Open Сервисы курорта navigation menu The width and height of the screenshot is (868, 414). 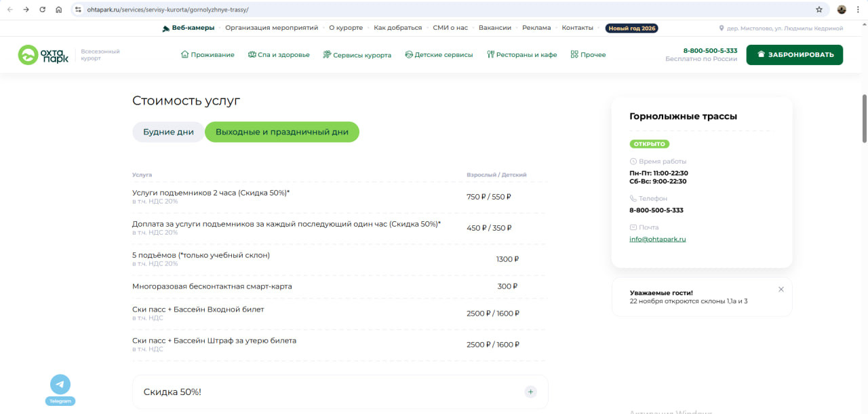click(x=357, y=55)
